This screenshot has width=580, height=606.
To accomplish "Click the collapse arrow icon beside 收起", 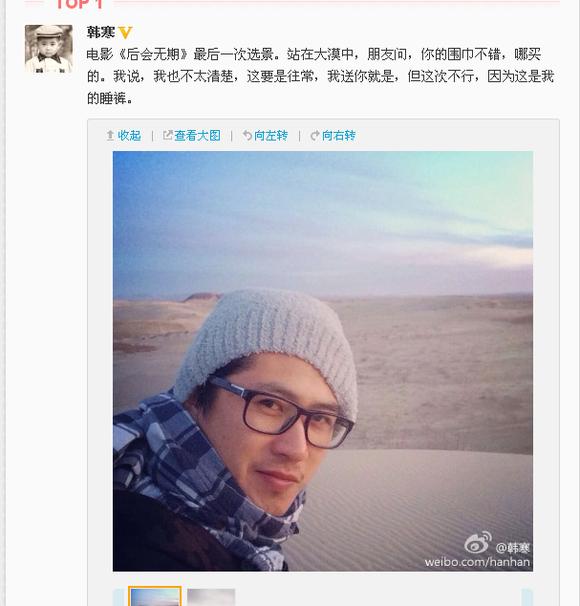I will (x=110, y=136).
